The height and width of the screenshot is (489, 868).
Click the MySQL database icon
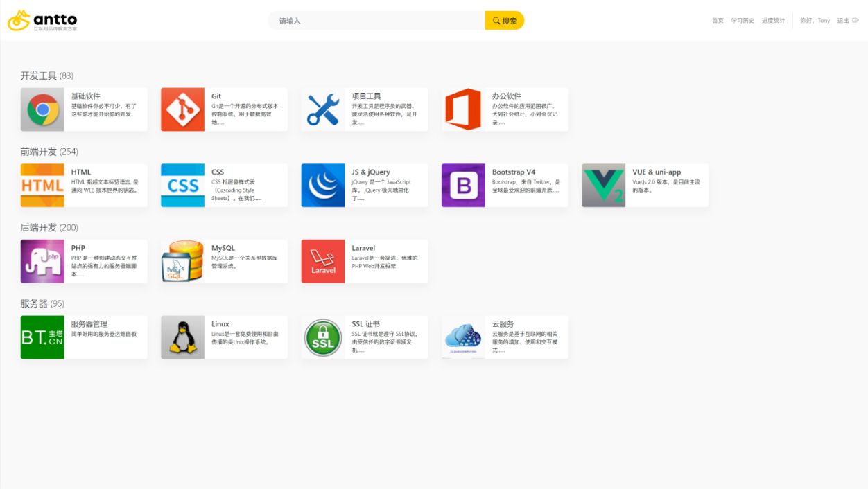(x=182, y=261)
